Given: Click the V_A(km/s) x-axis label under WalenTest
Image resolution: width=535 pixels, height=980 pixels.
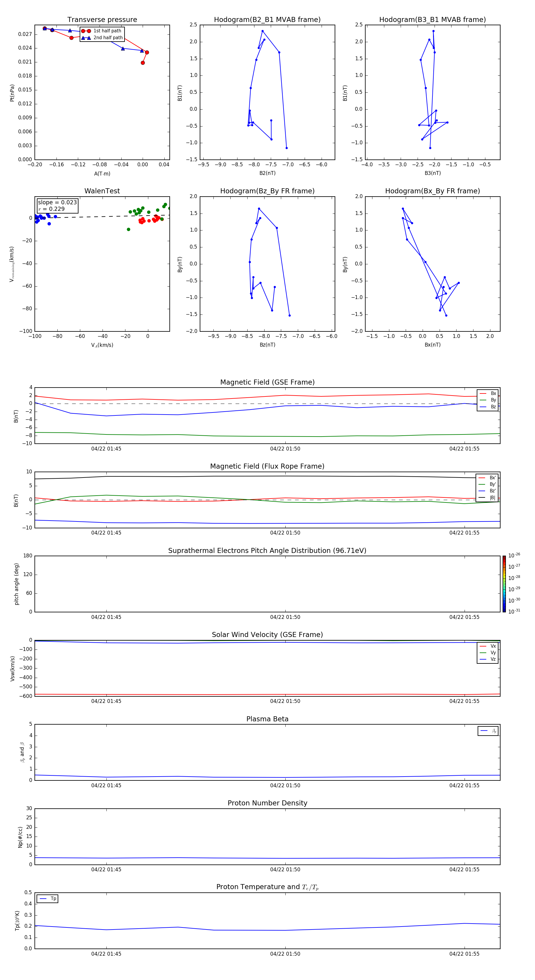Looking at the screenshot, I should tap(102, 345).
